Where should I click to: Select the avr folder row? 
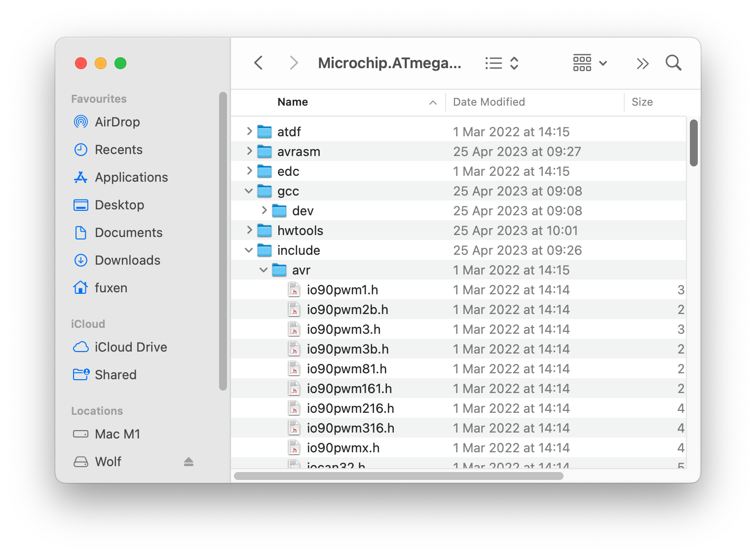(458, 270)
